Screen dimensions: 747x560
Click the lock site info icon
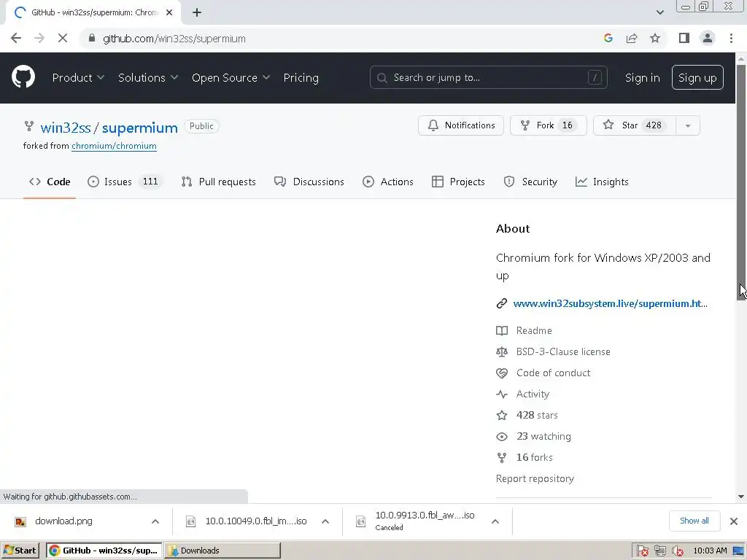click(x=92, y=38)
